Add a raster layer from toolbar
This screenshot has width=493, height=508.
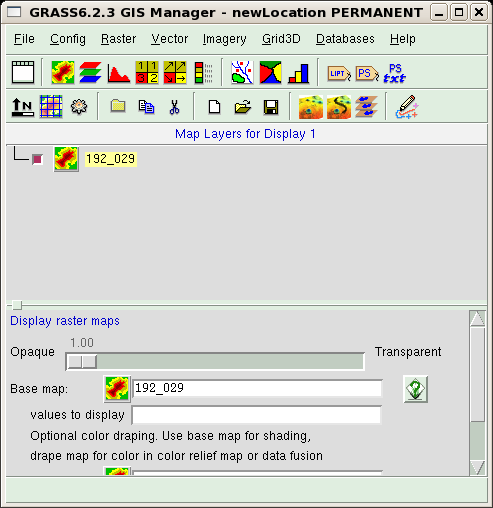(x=63, y=72)
